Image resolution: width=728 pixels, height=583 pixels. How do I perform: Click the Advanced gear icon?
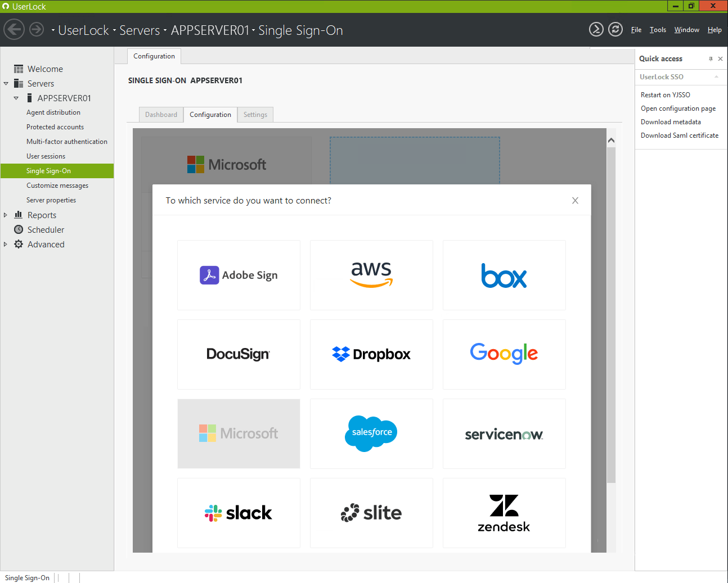pyautogui.click(x=19, y=244)
